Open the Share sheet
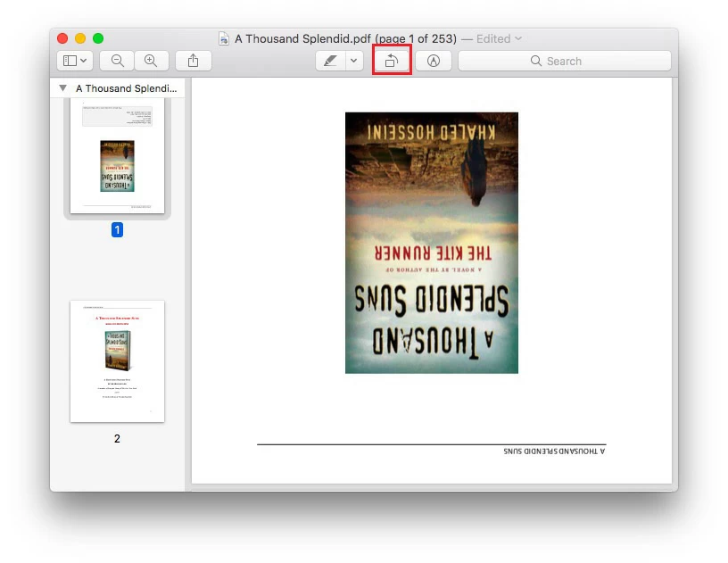Screen dimensions: 728x563 (x=194, y=61)
